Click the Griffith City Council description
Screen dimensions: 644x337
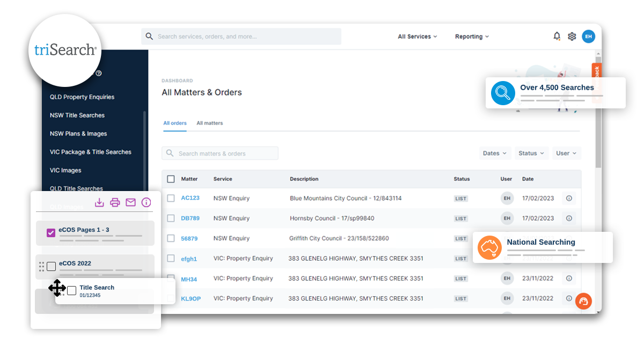pyautogui.click(x=339, y=238)
